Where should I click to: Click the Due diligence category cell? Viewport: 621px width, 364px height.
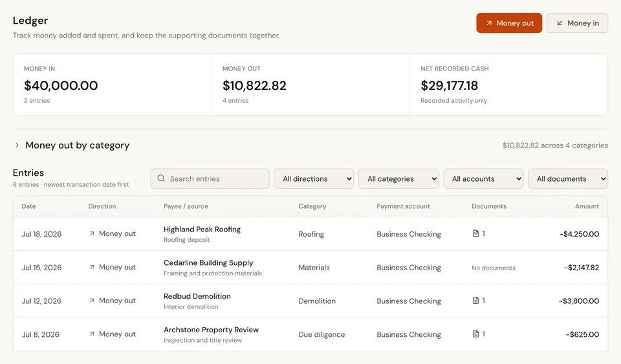pyautogui.click(x=321, y=334)
